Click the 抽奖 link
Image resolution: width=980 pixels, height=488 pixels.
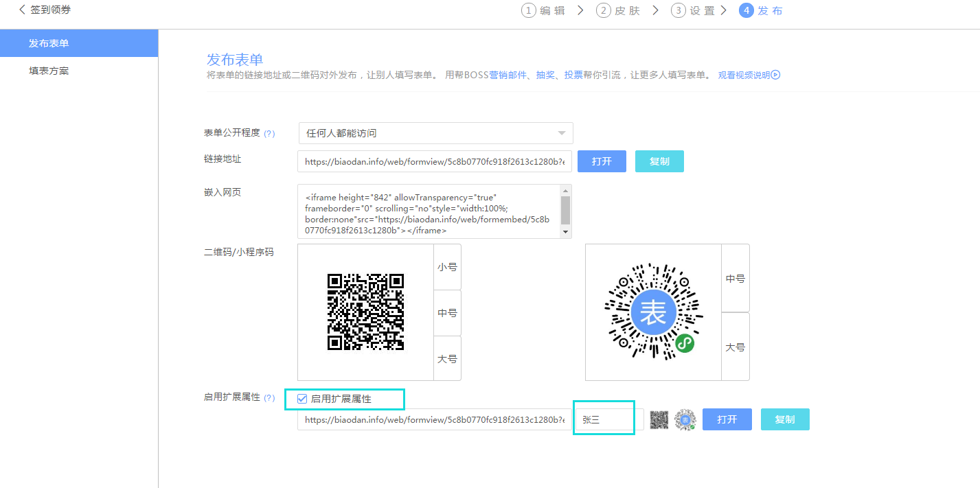545,75
